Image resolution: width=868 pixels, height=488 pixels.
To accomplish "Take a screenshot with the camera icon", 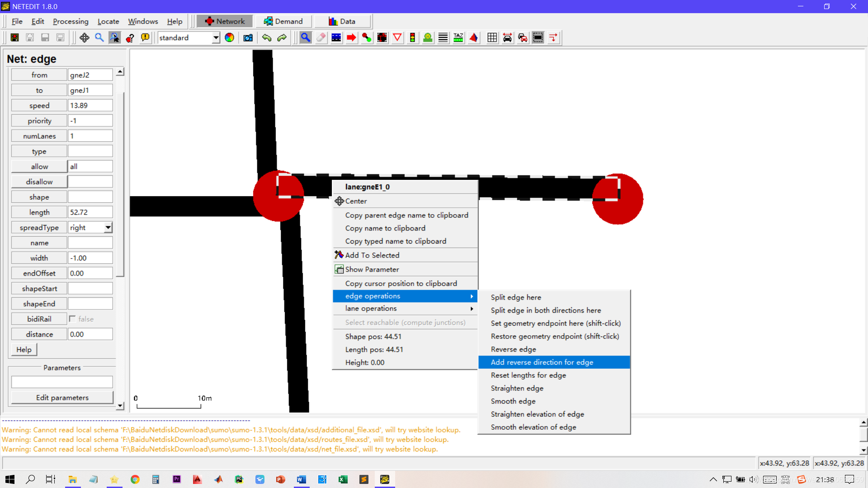I will click(248, 38).
